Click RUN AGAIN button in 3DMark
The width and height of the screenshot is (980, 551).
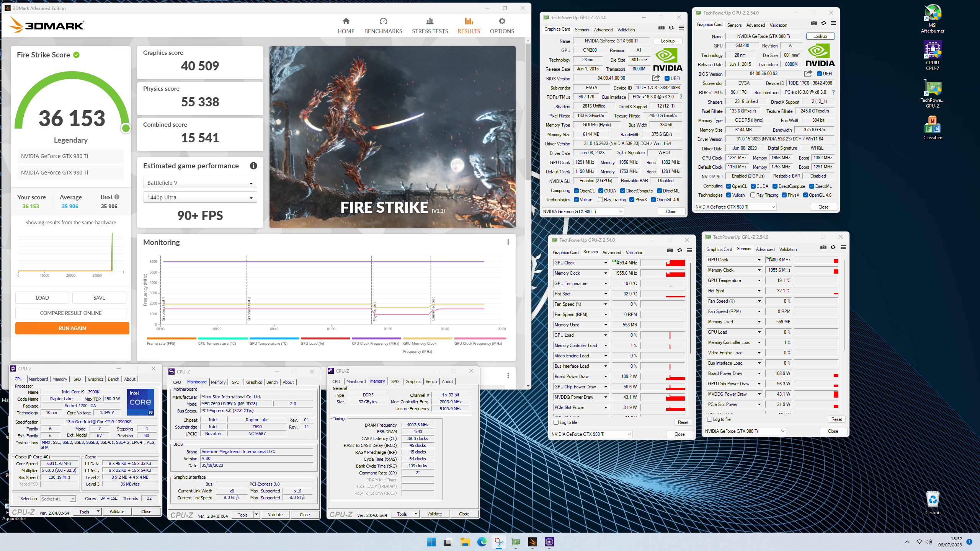72,328
